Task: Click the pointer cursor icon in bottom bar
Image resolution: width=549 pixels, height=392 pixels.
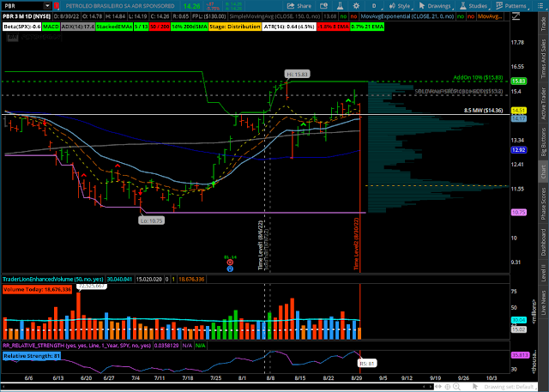Action: pyautogui.click(x=475, y=387)
